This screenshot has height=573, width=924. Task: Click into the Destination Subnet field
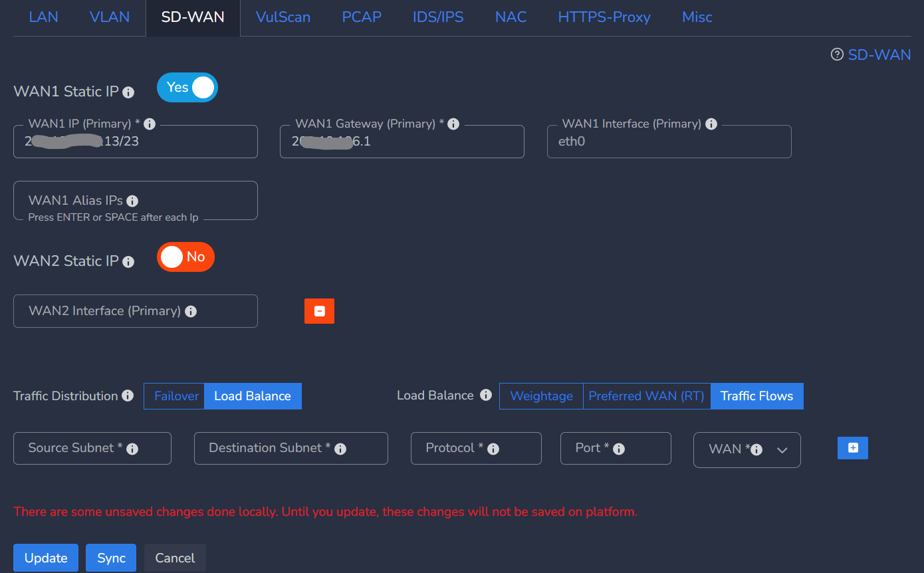tap(290, 448)
